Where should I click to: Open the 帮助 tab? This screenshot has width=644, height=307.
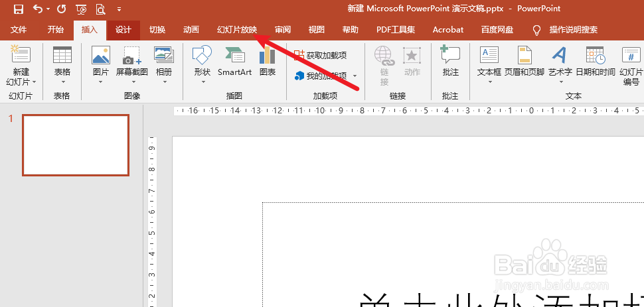[x=351, y=30]
